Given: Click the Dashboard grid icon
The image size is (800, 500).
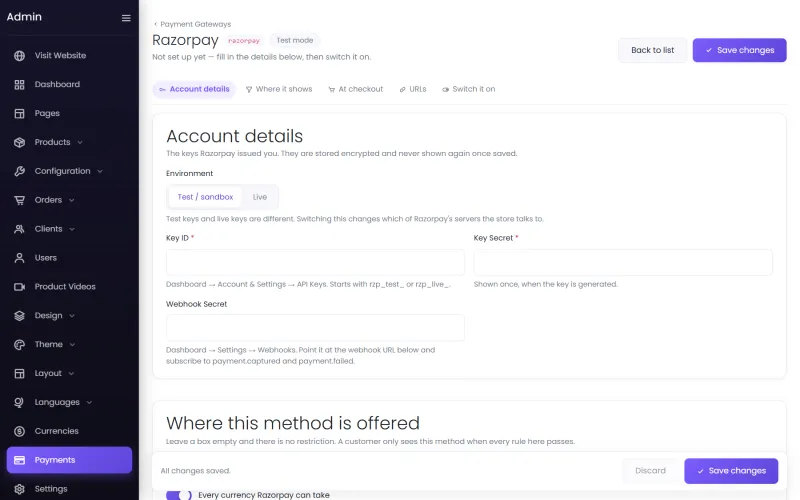Looking at the screenshot, I should click(x=19, y=85).
